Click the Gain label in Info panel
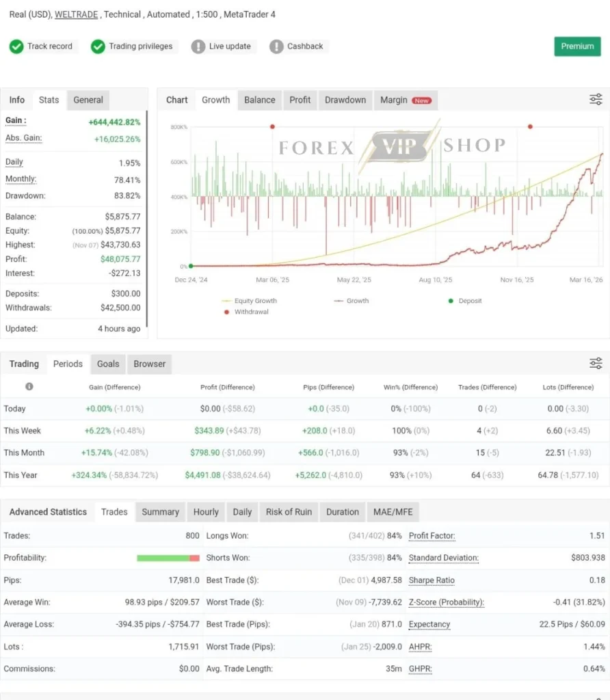The image size is (610, 700). point(16,120)
